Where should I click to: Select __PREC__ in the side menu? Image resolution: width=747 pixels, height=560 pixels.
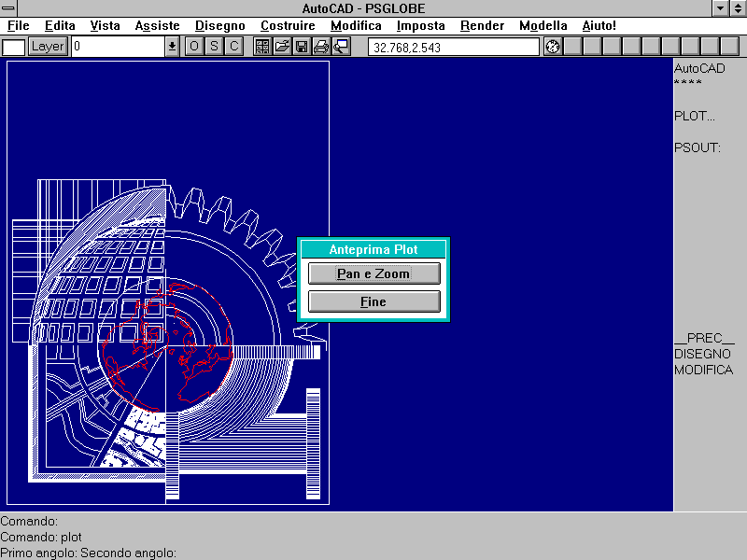pyautogui.click(x=705, y=338)
